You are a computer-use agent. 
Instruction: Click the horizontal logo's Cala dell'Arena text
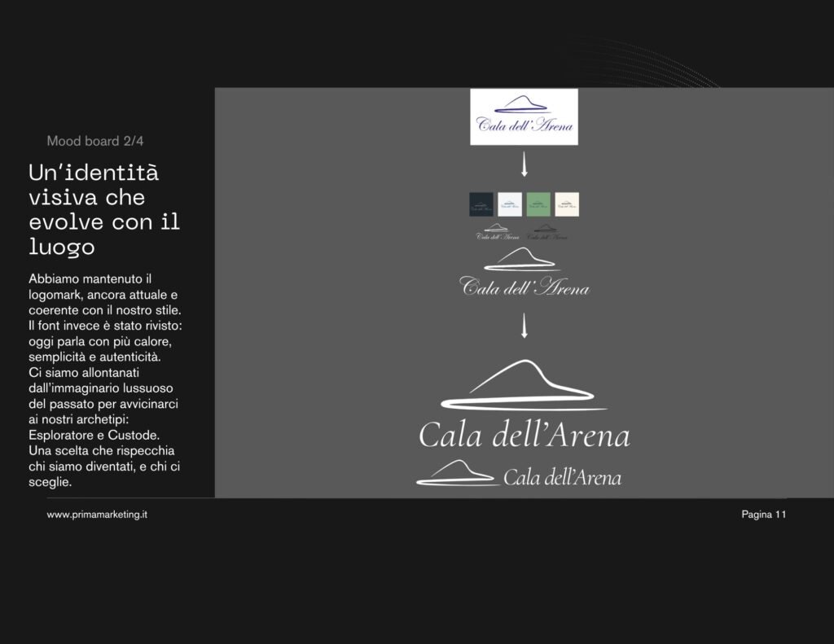(562, 478)
